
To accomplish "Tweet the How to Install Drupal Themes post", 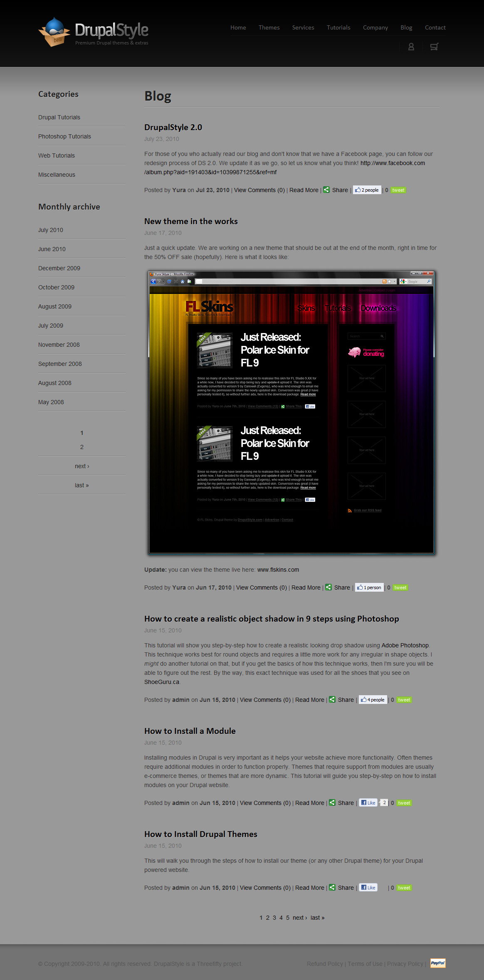I will tap(404, 888).
